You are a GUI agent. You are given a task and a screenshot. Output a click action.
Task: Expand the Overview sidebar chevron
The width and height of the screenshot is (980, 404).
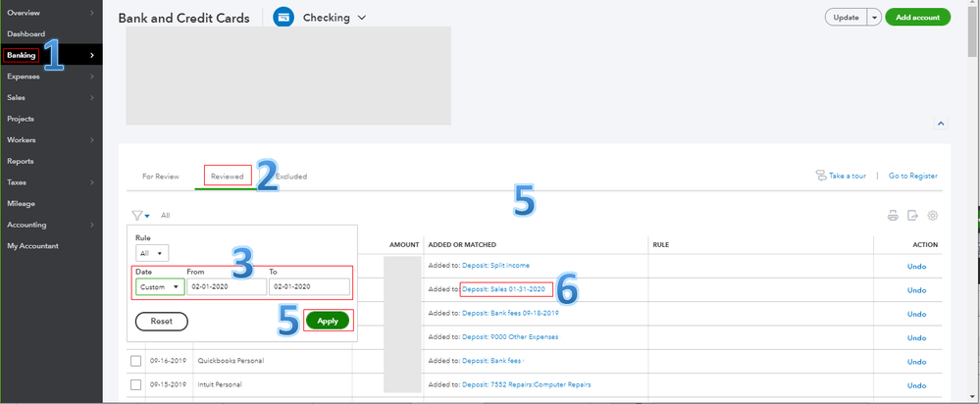click(92, 13)
